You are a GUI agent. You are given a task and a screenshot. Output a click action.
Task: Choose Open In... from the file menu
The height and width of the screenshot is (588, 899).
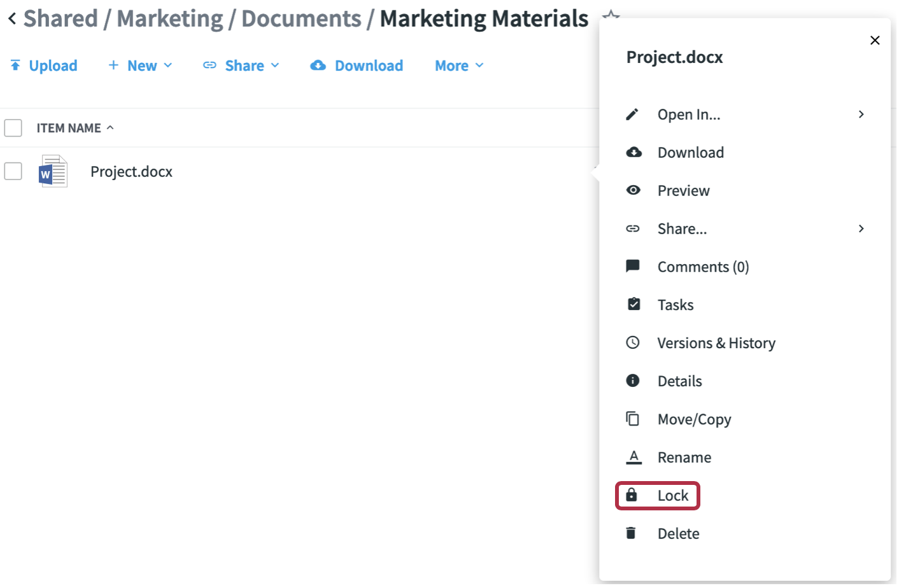(x=690, y=115)
